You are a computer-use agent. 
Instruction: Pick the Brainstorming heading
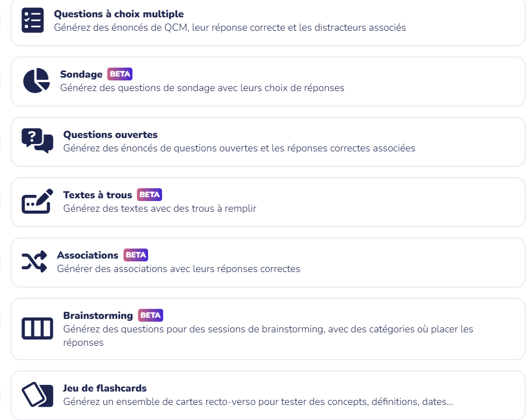point(98,316)
